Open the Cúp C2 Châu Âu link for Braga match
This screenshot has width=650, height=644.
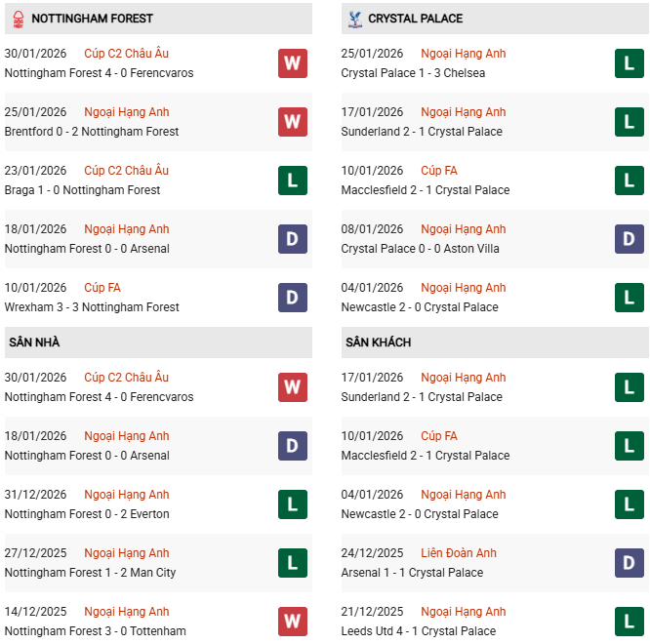[x=126, y=171]
